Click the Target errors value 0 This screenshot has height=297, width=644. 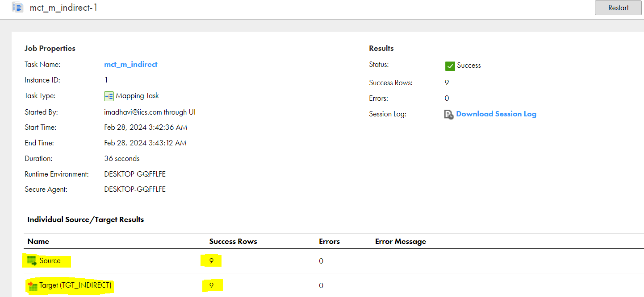tap(321, 285)
